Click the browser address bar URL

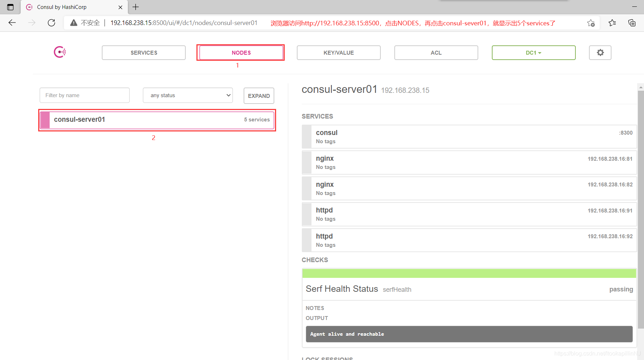click(184, 23)
